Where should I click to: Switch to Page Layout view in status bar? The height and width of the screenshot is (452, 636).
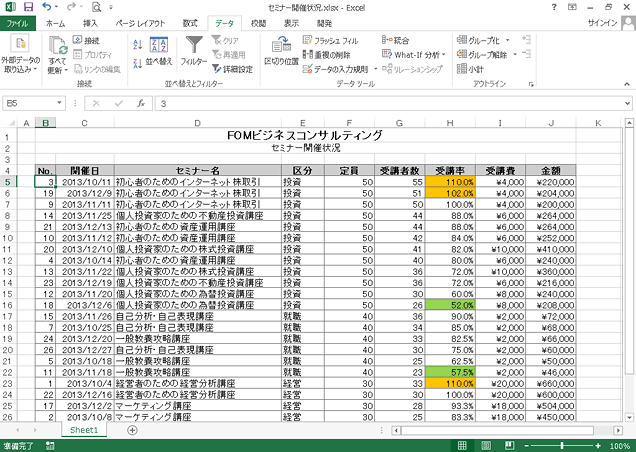coord(486,446)
